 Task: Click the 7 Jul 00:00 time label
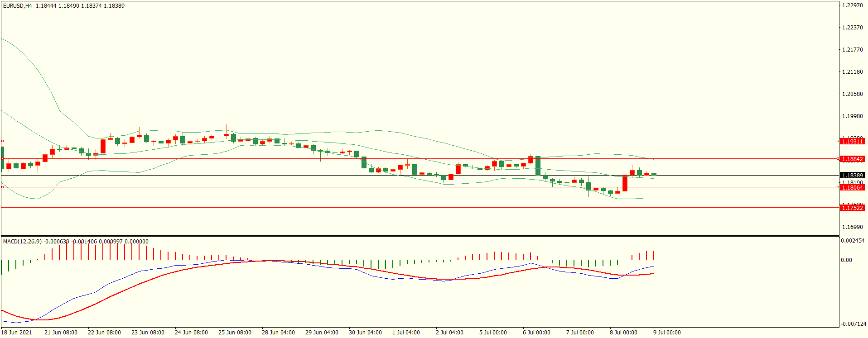click(580, 333)
